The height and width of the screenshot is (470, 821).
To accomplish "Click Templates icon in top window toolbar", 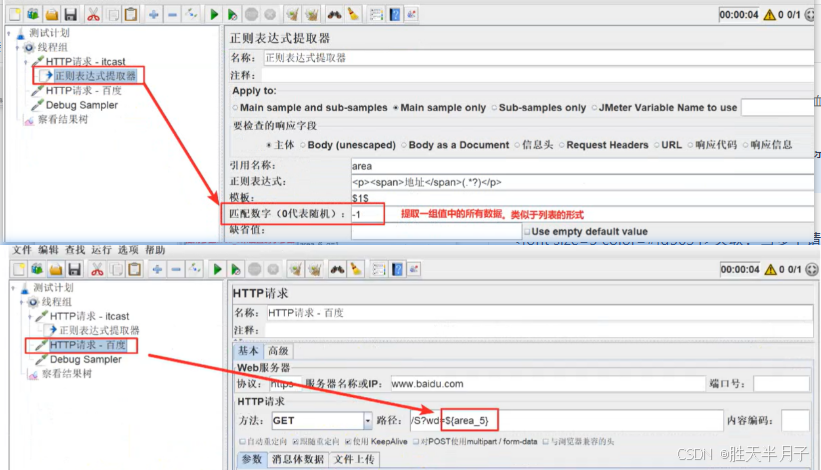I will [32, 15].
